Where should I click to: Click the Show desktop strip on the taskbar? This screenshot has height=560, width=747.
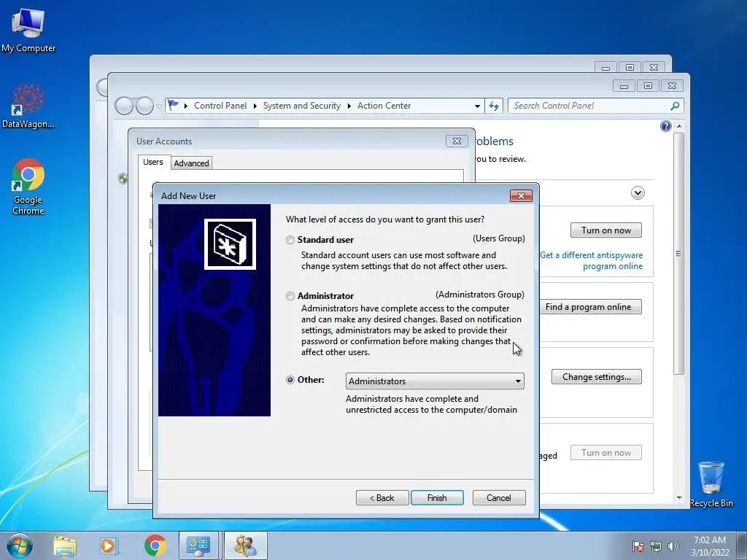[x=742, y=546]
